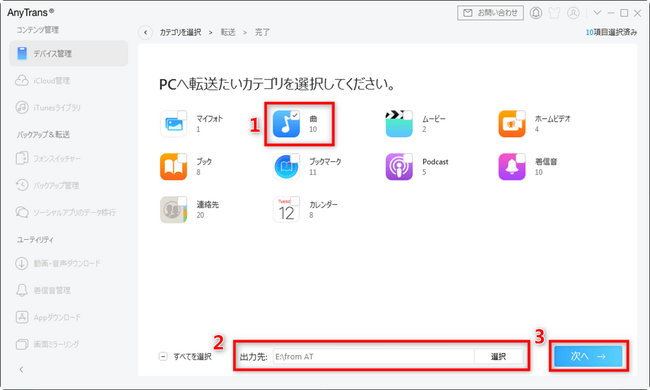Open iCloud管理 in the sidebar
The height and width of the screenshot is (390, 650).
tap(69, 80)
